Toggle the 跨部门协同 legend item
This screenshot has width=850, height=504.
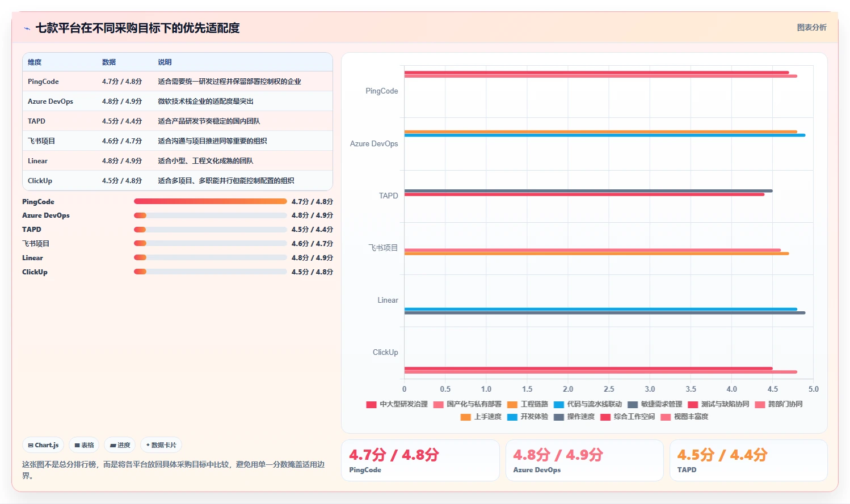click(778, 404)
